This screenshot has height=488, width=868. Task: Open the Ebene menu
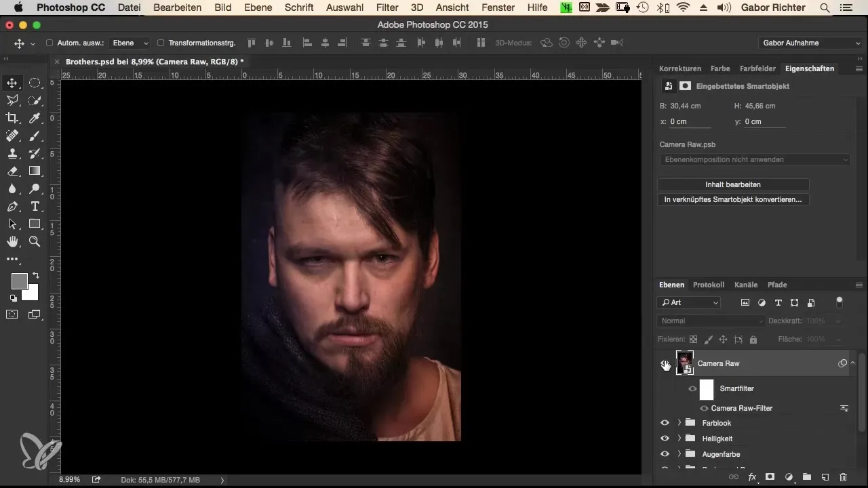point(258,7)
